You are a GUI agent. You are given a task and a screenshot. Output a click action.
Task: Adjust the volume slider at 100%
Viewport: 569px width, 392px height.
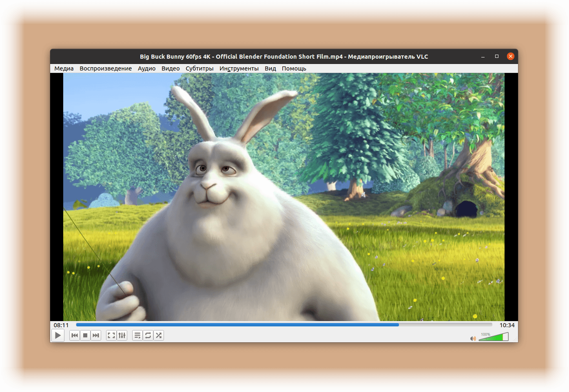point(494,337)
